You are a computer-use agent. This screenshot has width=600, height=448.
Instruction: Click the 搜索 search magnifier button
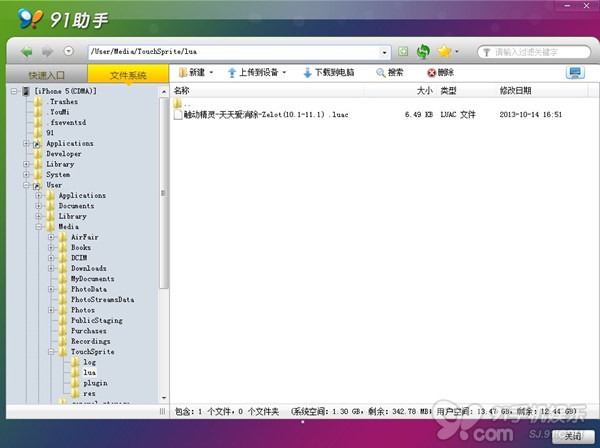click(x=390, y=73)
